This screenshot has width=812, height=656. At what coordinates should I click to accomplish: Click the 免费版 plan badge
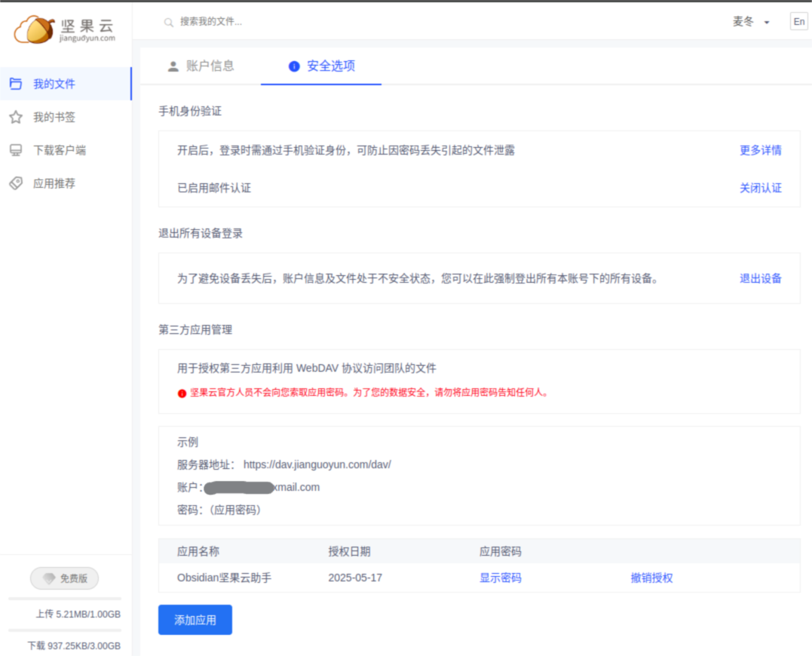[64, 578]
